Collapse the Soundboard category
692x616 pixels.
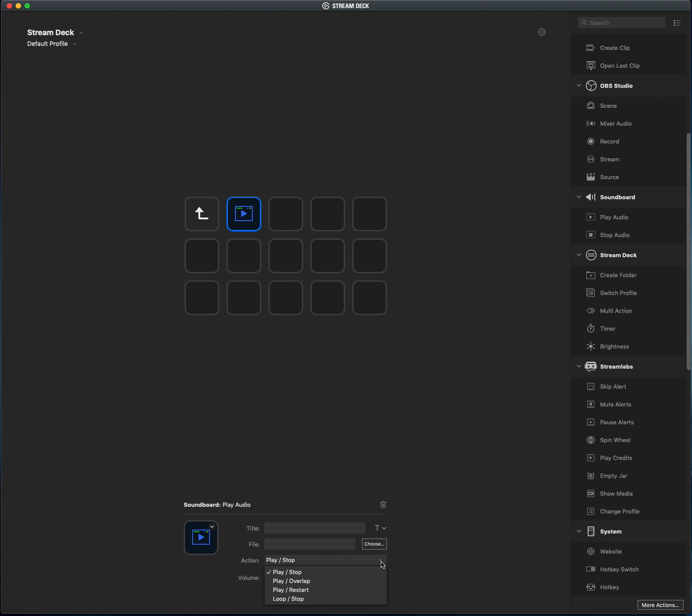coord(579,197)
